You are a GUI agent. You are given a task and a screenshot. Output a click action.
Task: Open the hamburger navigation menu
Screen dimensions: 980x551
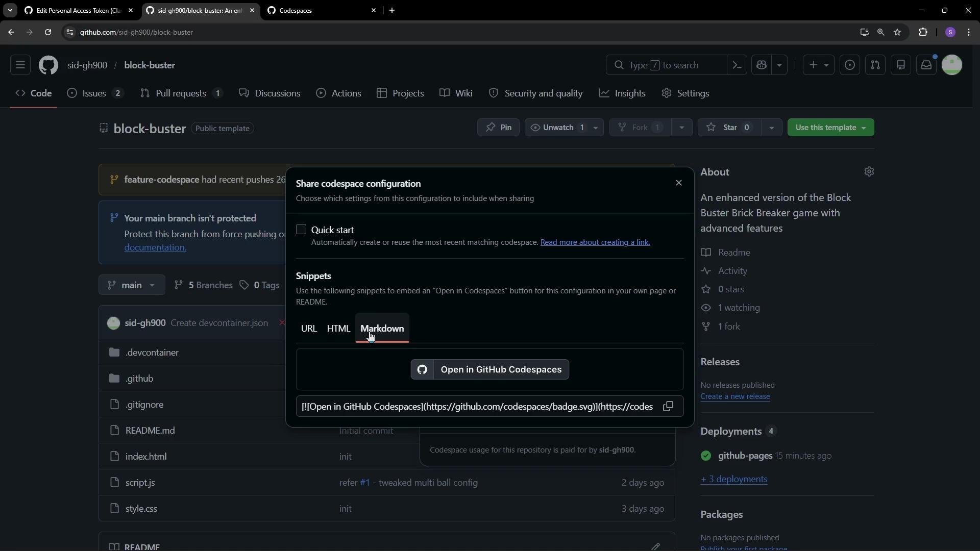(20, 65)
